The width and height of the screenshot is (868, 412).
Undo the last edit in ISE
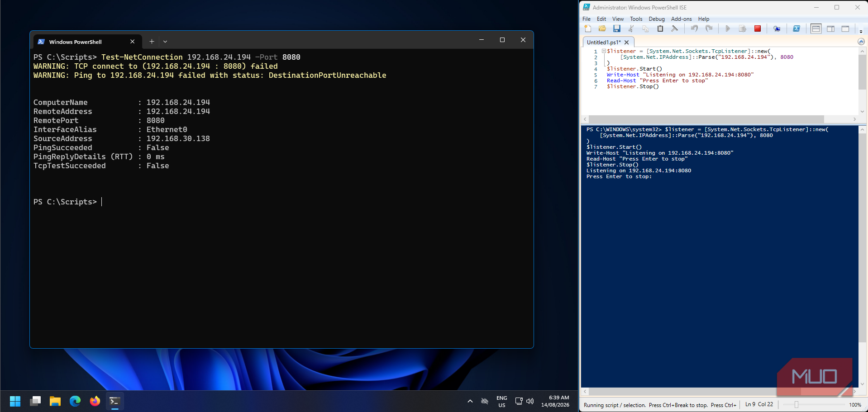coord(694,29)
